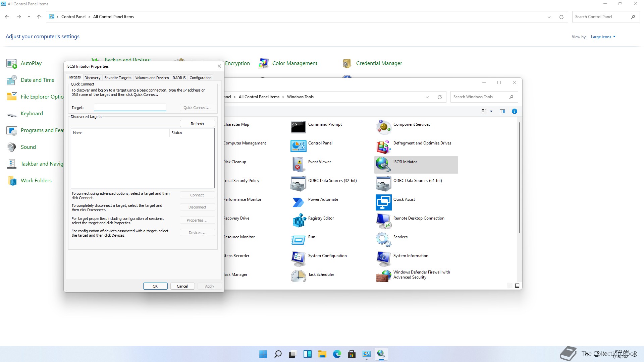Switch to large thumbnails view in Windows Tools

(517, 286)
